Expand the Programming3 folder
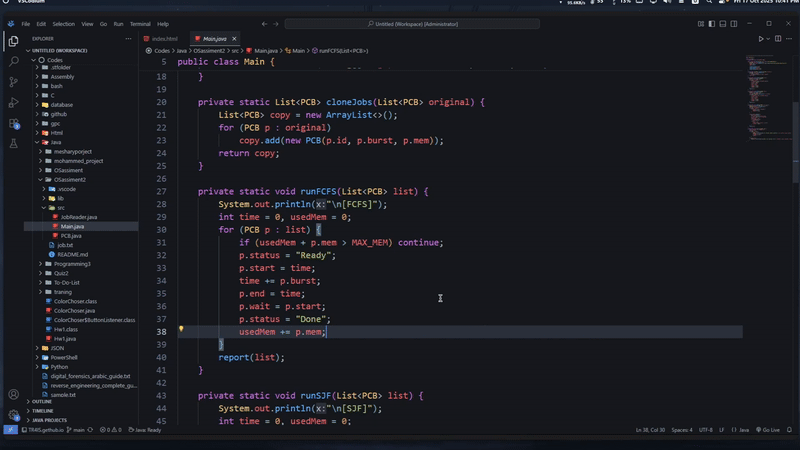Image resolution: width=800 pixels, height=450 pixels. (72, 263)
